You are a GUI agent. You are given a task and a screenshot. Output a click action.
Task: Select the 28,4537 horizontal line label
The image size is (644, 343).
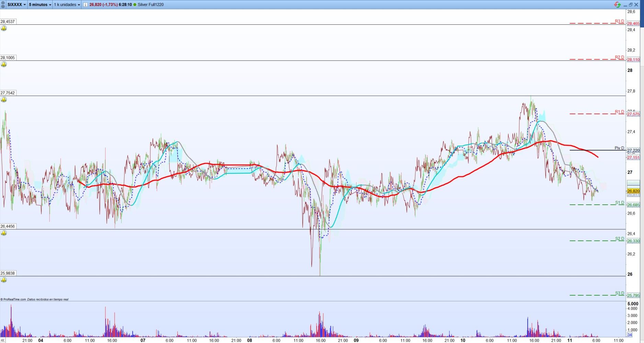8,22
